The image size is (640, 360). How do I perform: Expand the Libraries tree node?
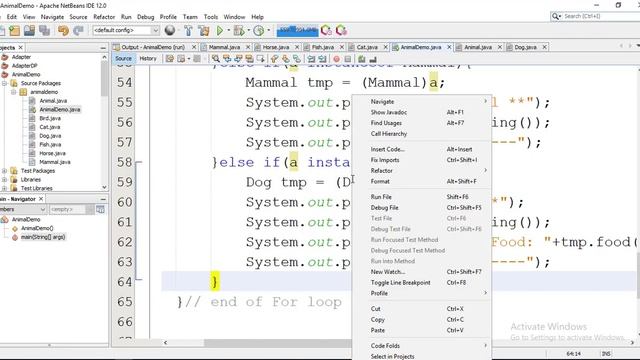(4, 180)
